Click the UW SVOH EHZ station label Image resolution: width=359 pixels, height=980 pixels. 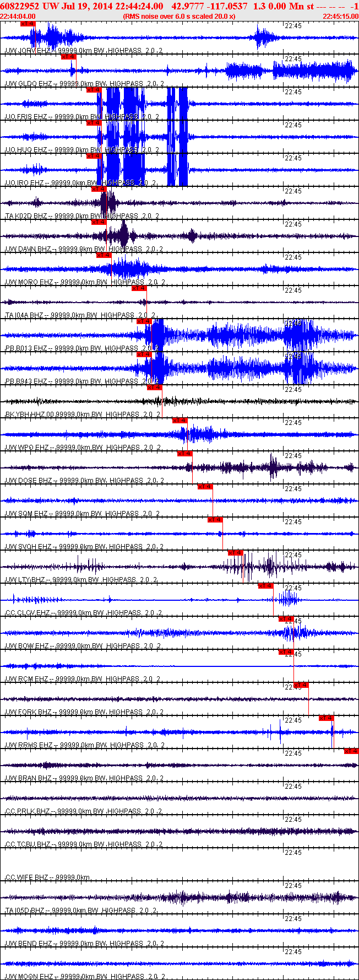pyautogui.click(x=84, y=547)
